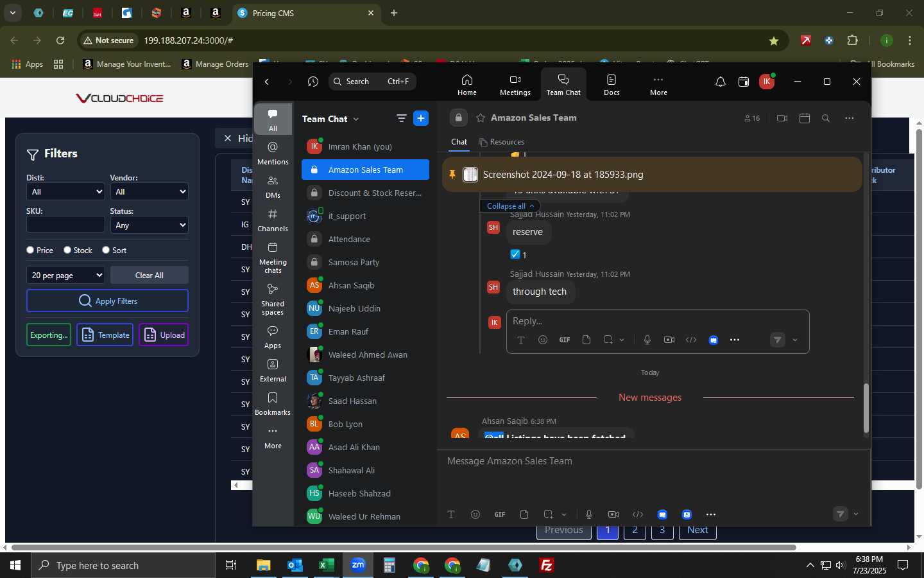Screen dimensions: 924x578
Task: Open Channels in Zoom sidebar
Action: (x=273, y=220)
